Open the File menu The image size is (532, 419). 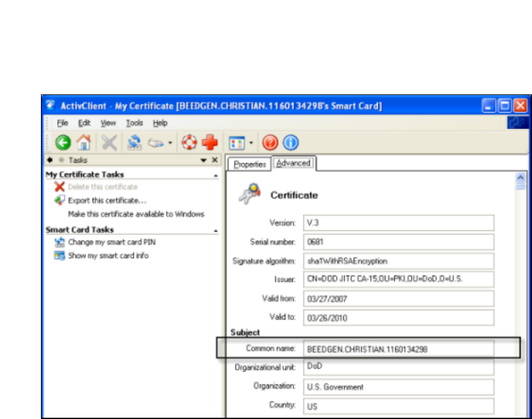(x=62, y=123)
